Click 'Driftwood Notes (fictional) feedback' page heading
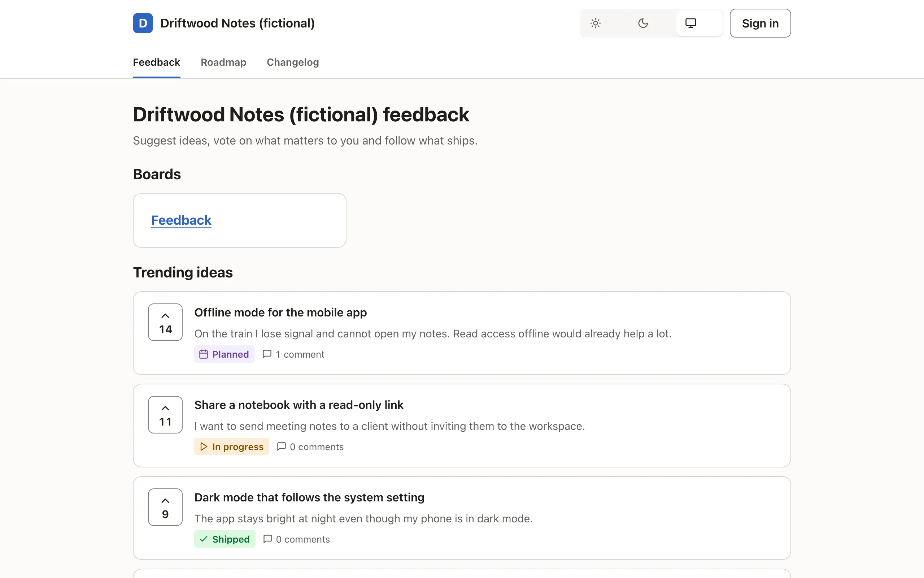The image size is (924, 578). click(x=301, y=115)
